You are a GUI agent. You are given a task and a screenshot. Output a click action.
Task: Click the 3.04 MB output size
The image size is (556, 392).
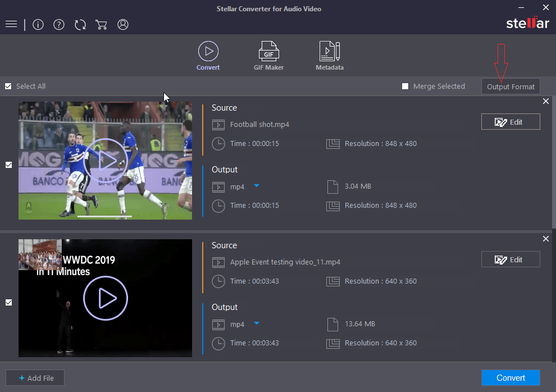tap(358, 186)
